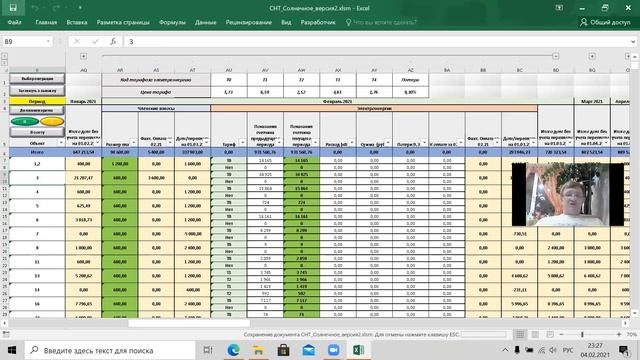Switch to Page Break Preview in status bar
Image resolution: width=640 pixels, height=360 pixels.
[549, 335]
